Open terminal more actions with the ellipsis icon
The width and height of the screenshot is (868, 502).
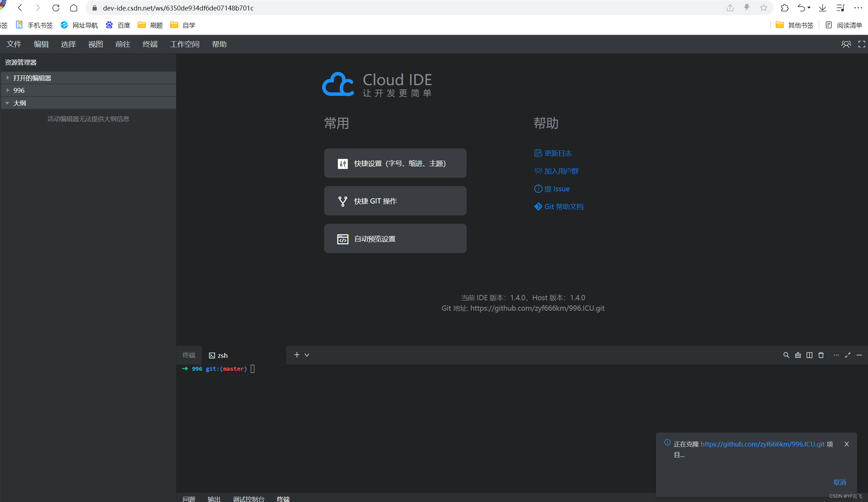(x=836, y=355)
